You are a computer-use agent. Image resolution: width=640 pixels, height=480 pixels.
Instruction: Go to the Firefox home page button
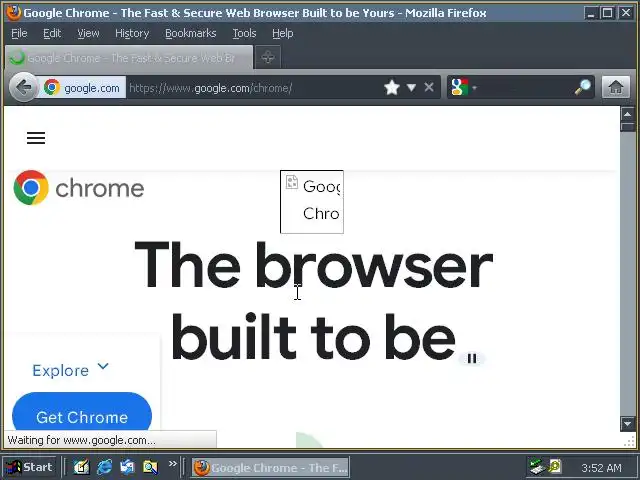coord(616,87)
